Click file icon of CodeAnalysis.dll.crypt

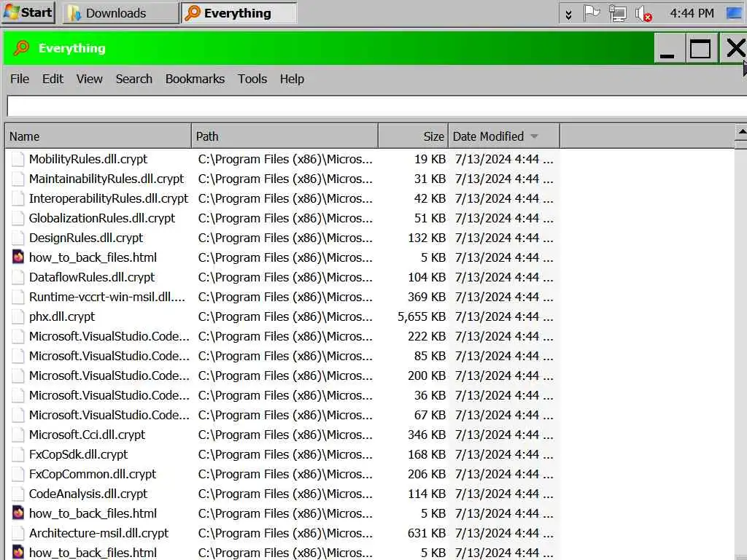pos(18,494)
